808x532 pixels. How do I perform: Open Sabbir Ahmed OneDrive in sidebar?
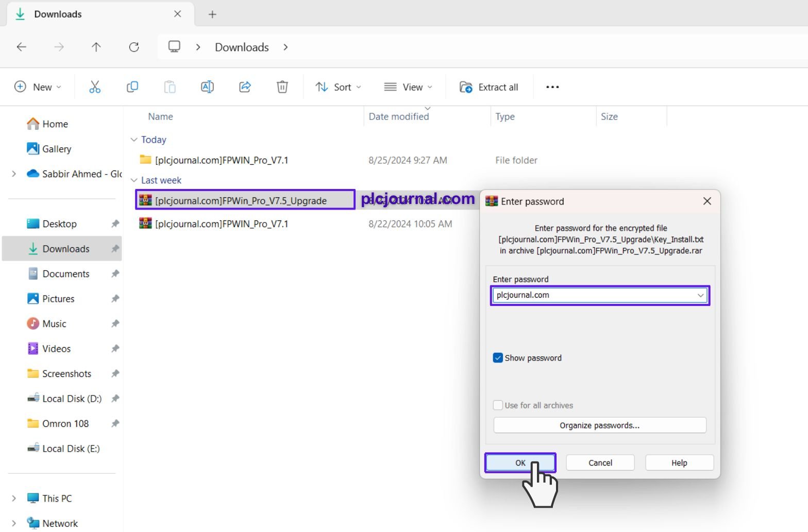pos(74,174)
